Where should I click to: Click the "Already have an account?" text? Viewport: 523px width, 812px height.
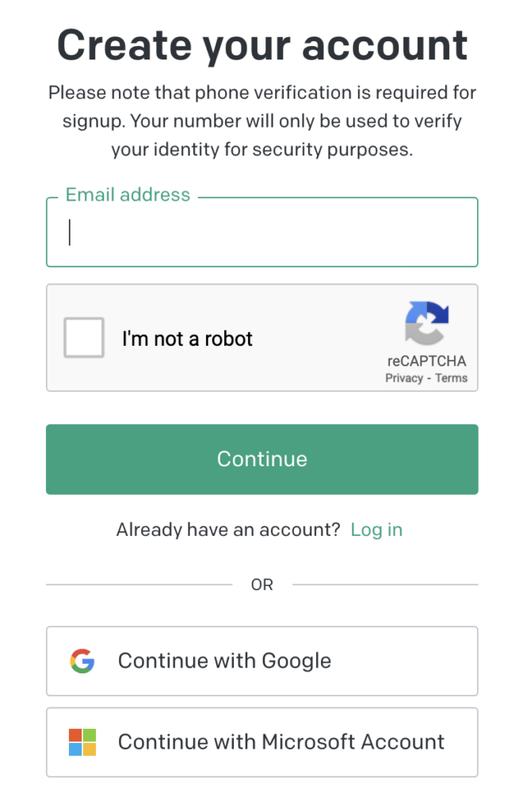click(228, 530)
